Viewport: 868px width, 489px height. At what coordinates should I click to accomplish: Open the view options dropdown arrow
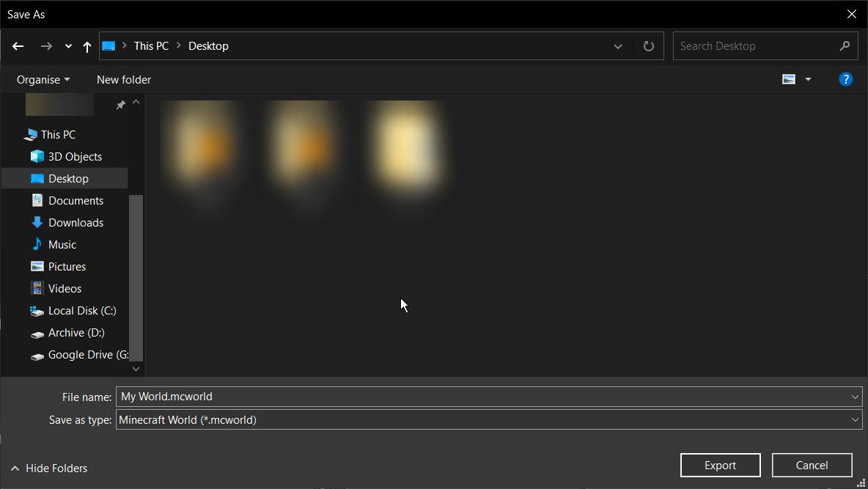[x=808, y=79]
